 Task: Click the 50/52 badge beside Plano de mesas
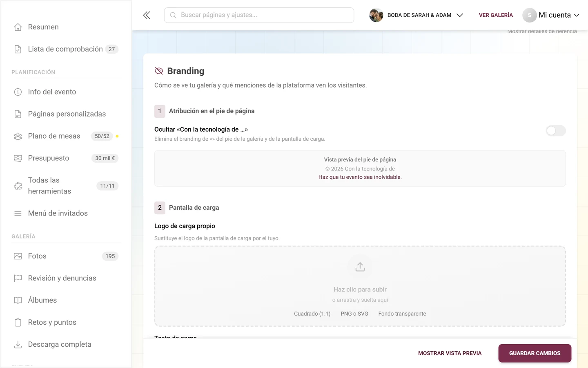[x=102, y=136]
